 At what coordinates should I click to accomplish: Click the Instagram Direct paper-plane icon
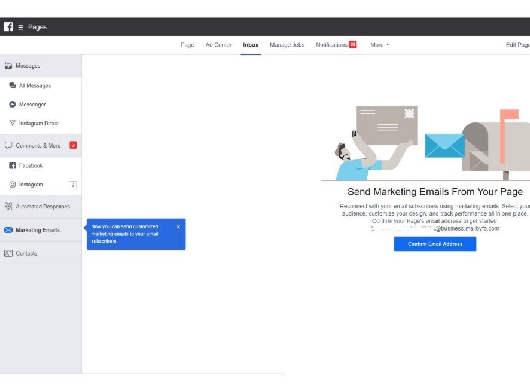(x=13, y=123)
